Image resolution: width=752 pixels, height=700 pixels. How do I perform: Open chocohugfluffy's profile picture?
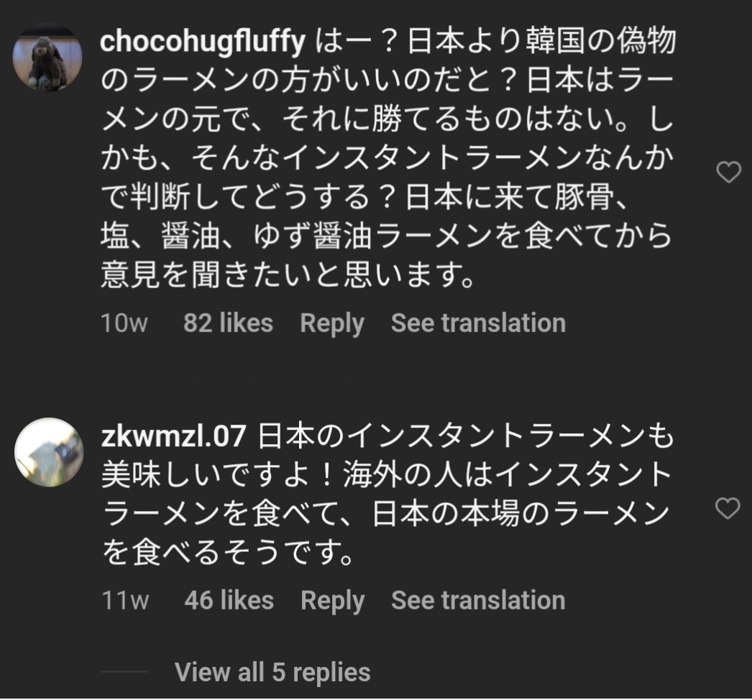pyautogui.click(x=48, y=58)
